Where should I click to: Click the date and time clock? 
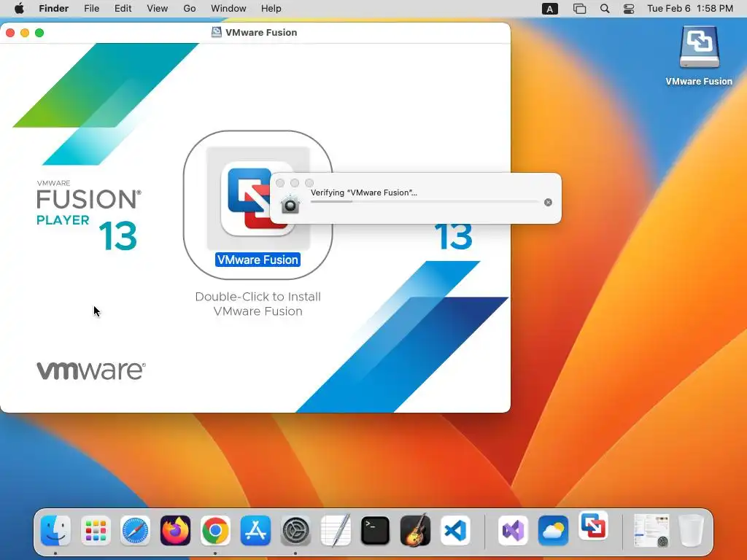pos(690,9)
